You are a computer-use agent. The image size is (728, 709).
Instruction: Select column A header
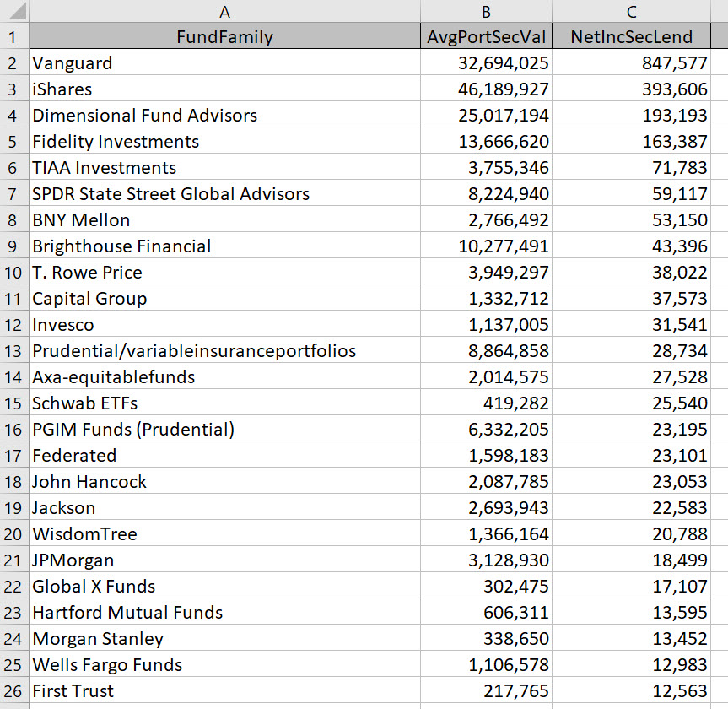point(224,11)
